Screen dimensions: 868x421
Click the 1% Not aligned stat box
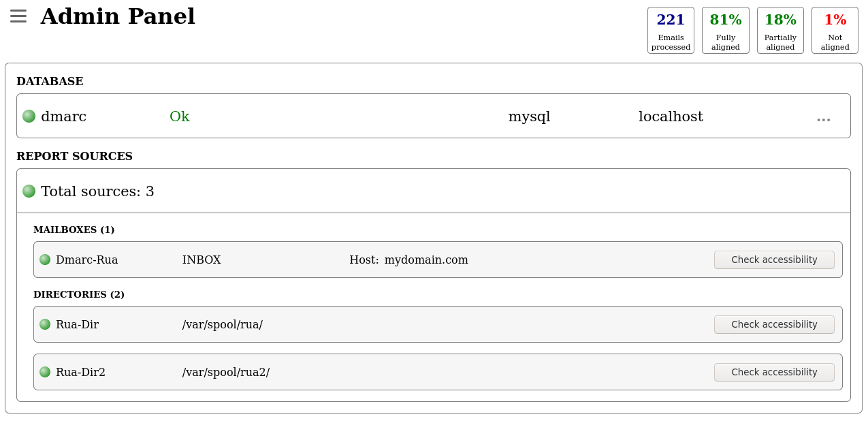click(835, 31)
